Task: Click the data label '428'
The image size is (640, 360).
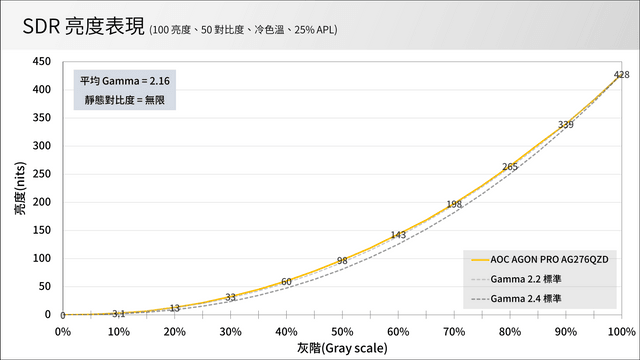Action: 621,75
